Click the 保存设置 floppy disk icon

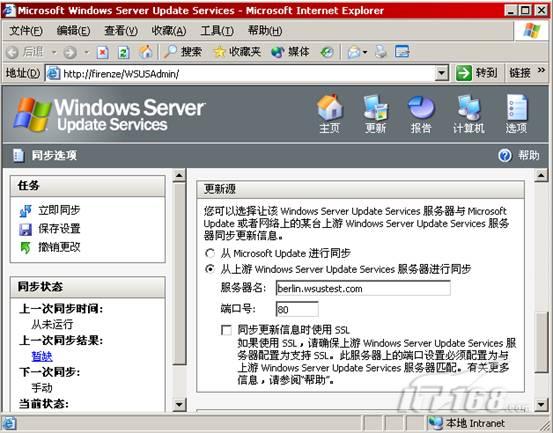tap(25, 229)
